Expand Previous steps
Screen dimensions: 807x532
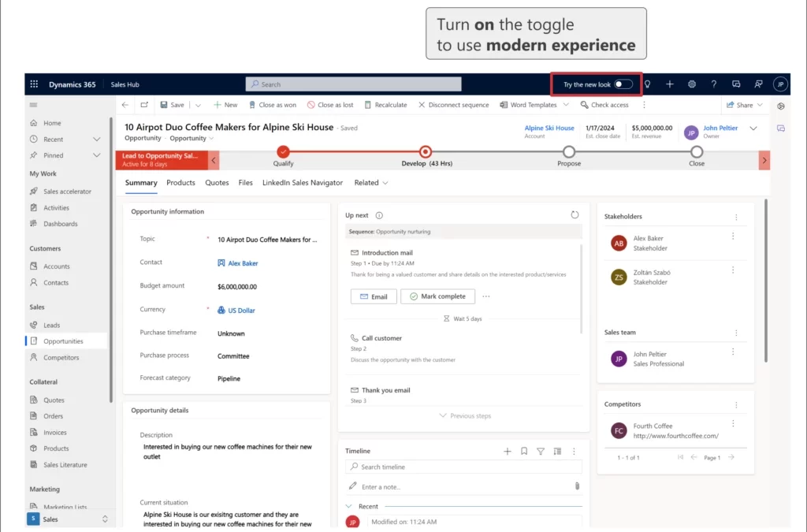(465, 415)
